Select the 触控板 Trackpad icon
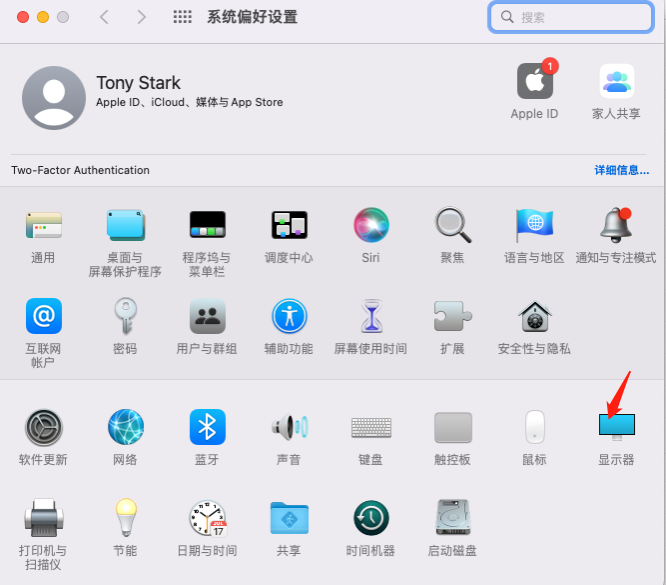 (x=452, y=428)
